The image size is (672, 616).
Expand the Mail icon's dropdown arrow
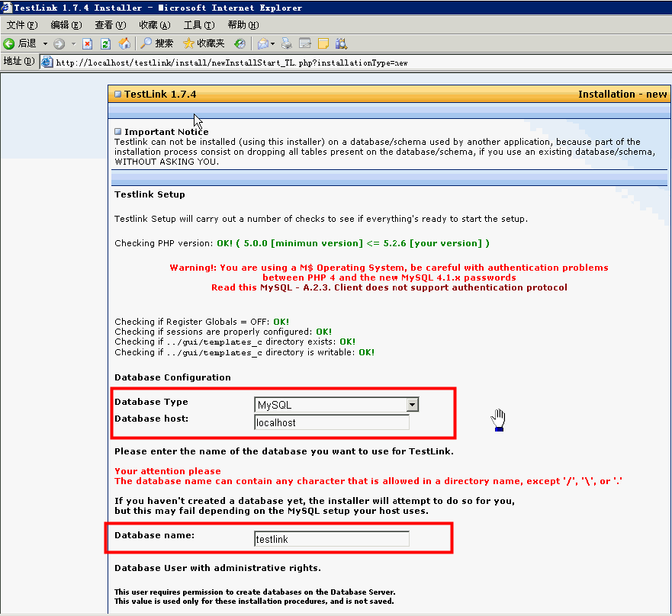[x=272, y=43]
